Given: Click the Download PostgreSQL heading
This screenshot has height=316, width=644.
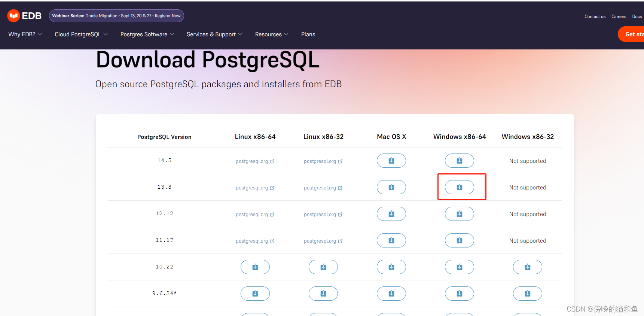Looking at the screenshot, I should coord(208,60).
